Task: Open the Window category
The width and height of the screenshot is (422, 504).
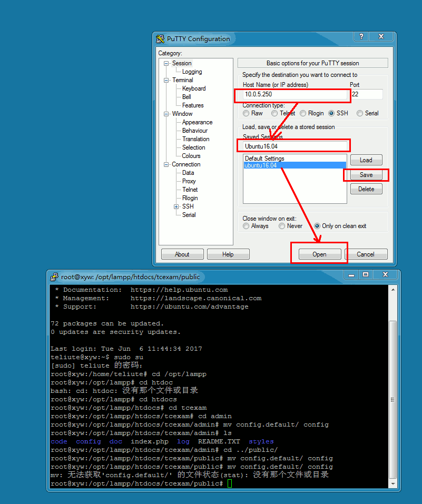Action: pos(182,114)
